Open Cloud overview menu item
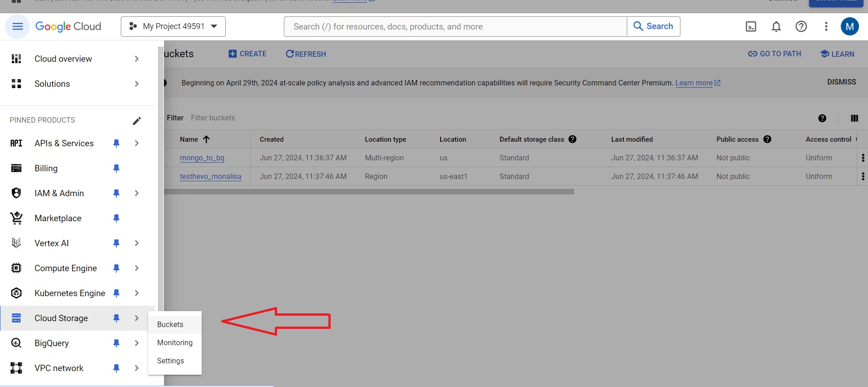868x387 pixels. pos(77,59)
